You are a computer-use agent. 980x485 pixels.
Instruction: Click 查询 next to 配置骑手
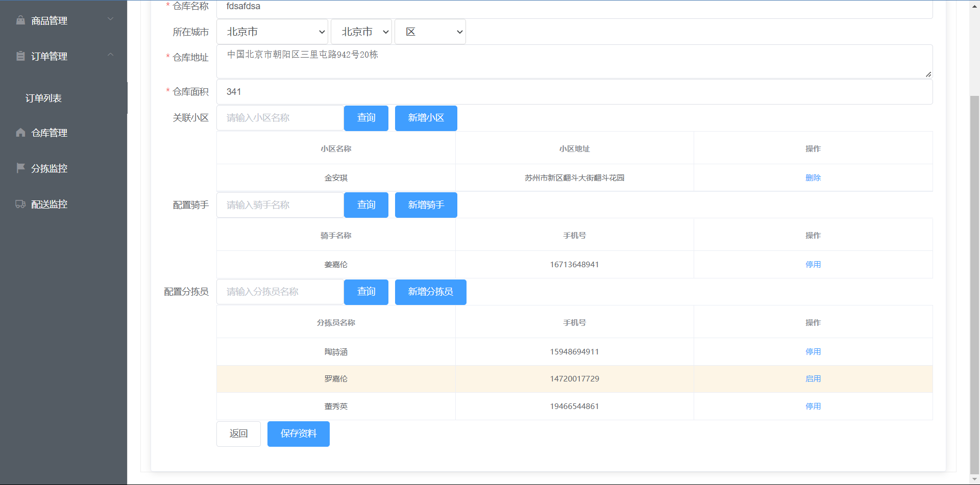click(x=366, y=205)
